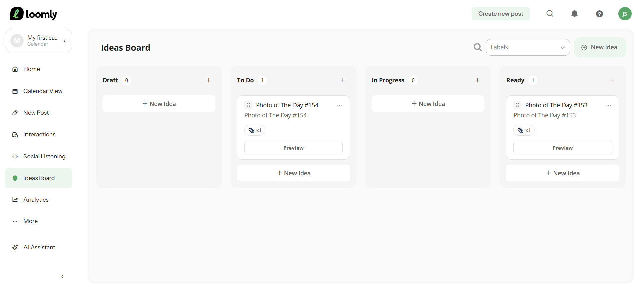Screen dimensions: 644x292
Task: Click the plus icon in the In Progress column
Action: pyautogui.click(x=477, y=80)
